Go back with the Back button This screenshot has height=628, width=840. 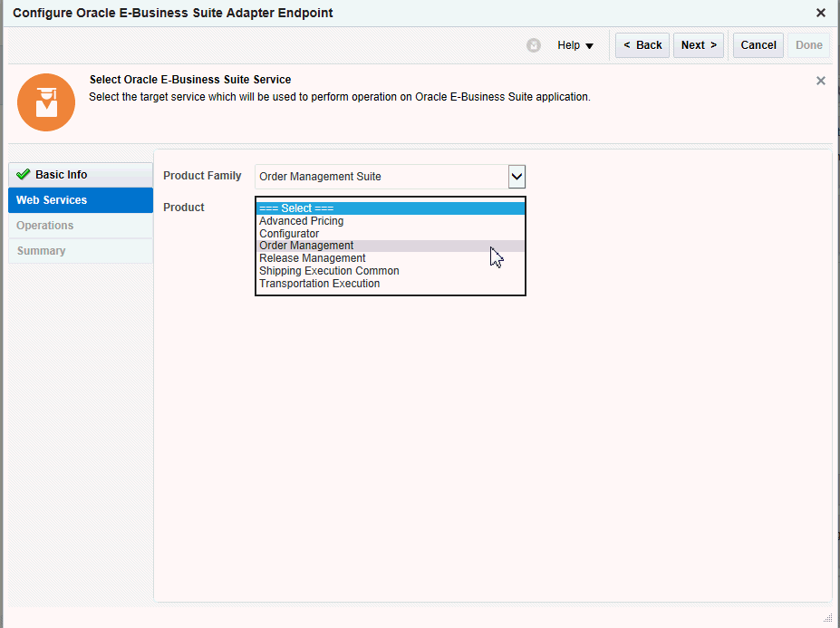(642, 45)
